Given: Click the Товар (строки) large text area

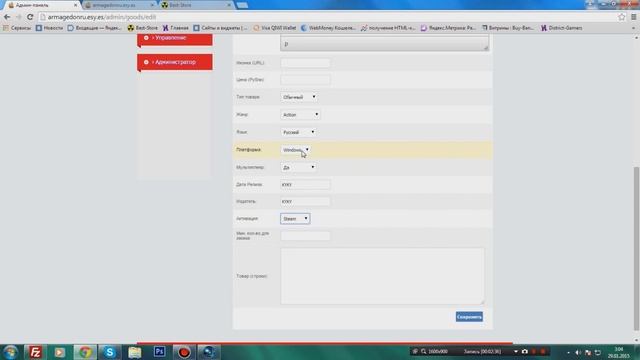Looking at the screenshot, I should pyautogui.click(x=382, y=276).
